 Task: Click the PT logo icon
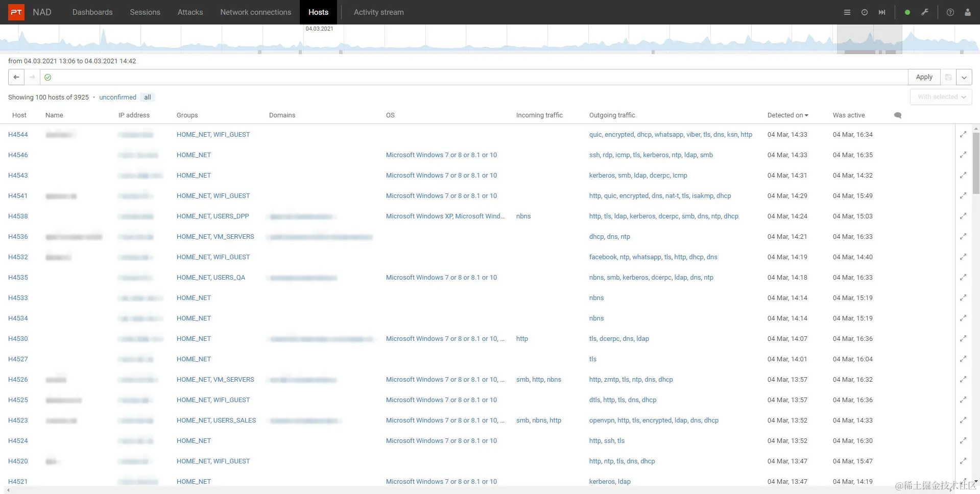[16, 12]
